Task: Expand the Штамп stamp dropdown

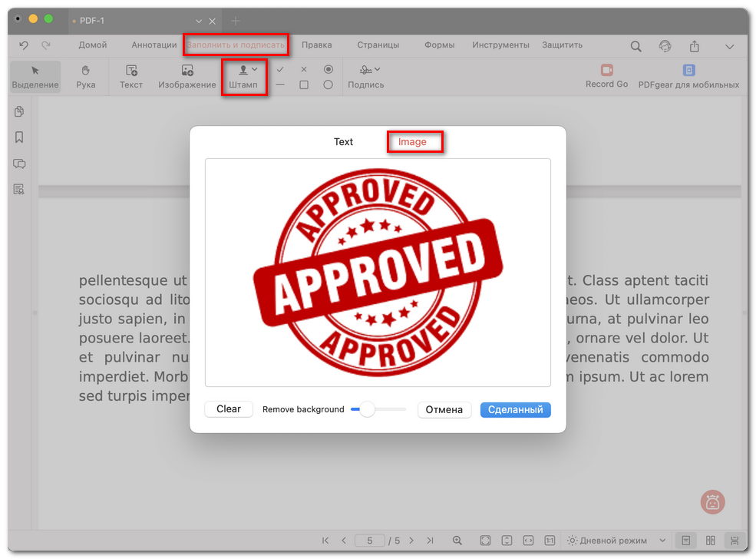Action: pos(255,69)
